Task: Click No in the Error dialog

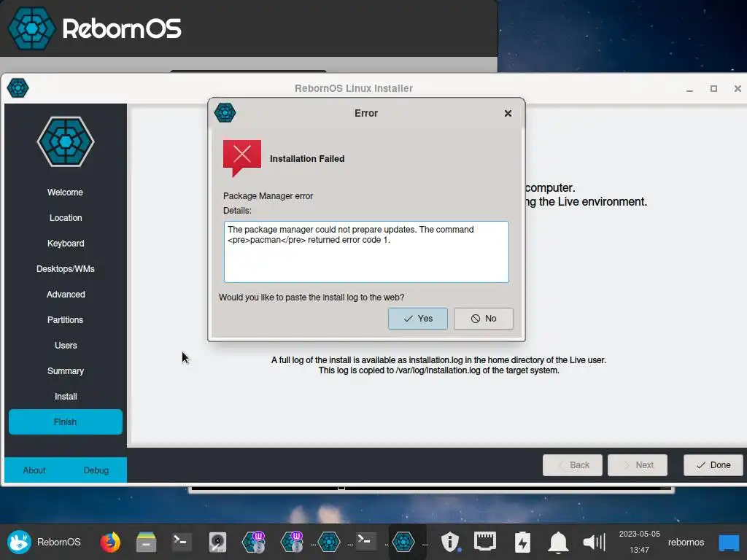Action: tap(483, 319)
